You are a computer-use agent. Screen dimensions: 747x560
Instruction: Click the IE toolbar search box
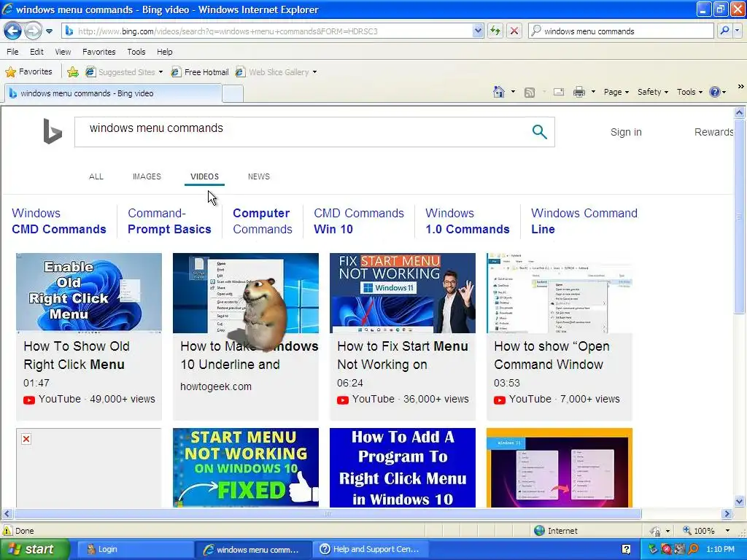coord(621,31)
